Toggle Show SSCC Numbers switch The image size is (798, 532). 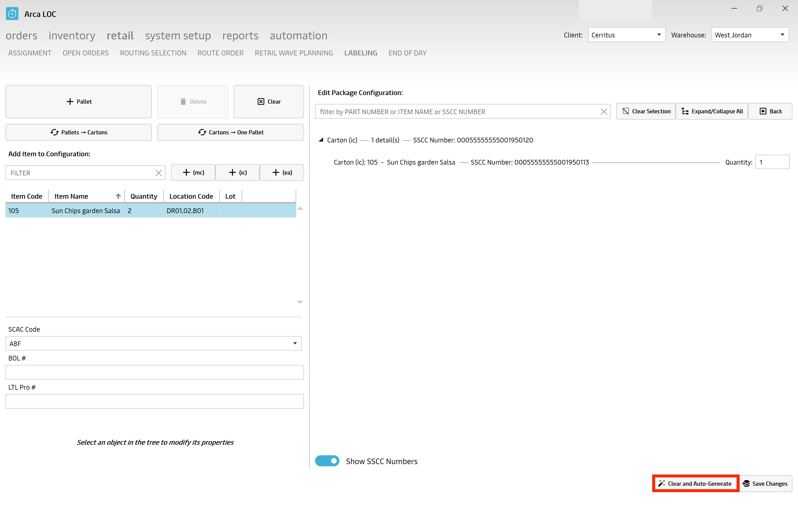click(x=327, y=461)
